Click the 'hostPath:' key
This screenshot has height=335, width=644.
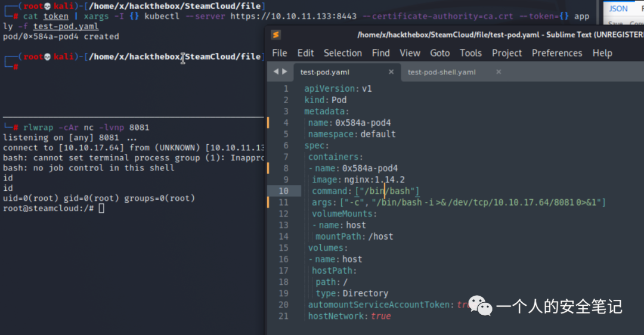(x=335, y=271)
